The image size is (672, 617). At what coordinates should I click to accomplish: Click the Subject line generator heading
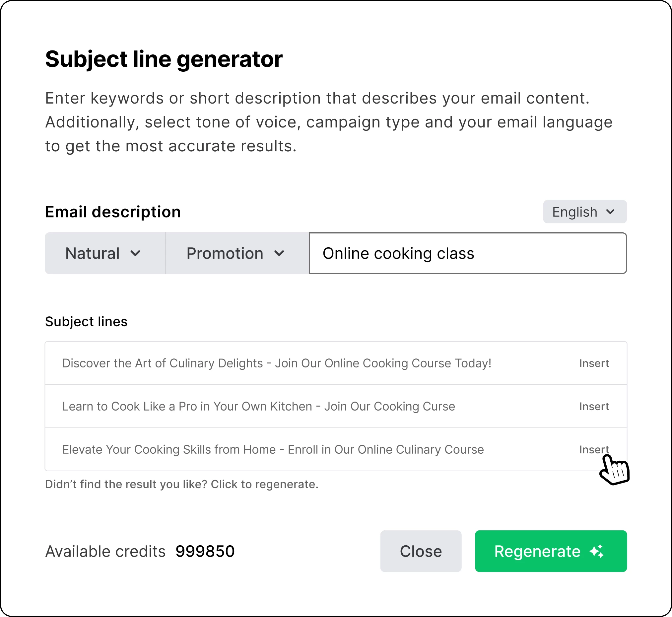click(164, 59)
